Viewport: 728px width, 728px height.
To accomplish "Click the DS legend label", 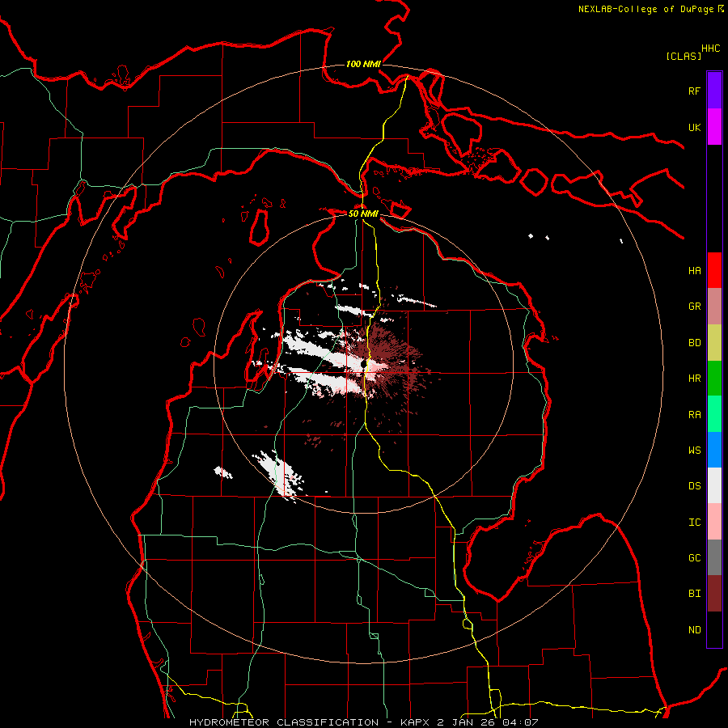I will click(x=694, y=486).
